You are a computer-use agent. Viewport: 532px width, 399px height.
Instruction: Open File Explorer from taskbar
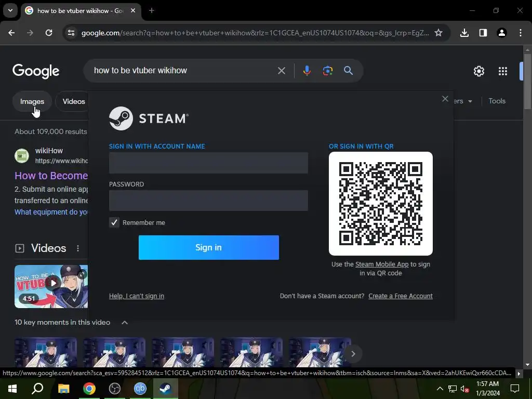63,389
